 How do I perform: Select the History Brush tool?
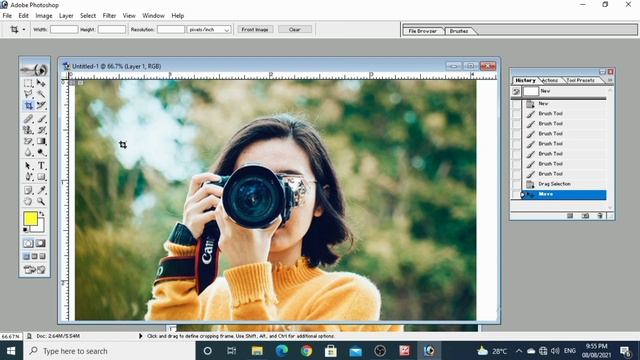click(41, 130)
